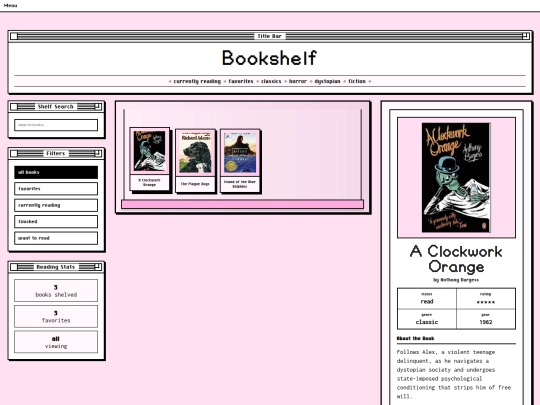The width and height of the screenshot is (540, 405).
Task: Click the by Anthony Burgess author line
Action: pos(456,280)
